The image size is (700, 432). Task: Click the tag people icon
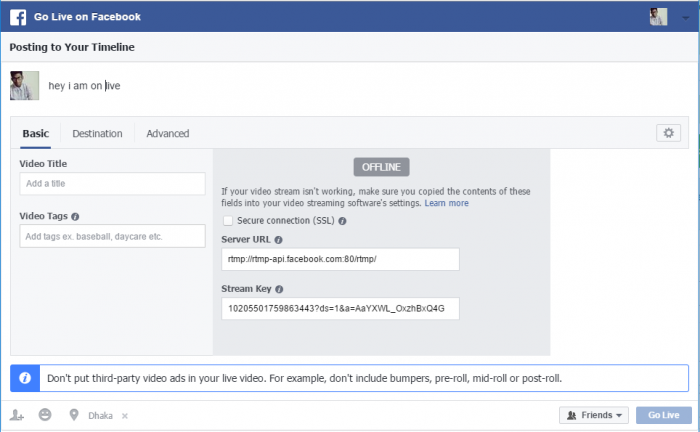[x=17, y=415]
